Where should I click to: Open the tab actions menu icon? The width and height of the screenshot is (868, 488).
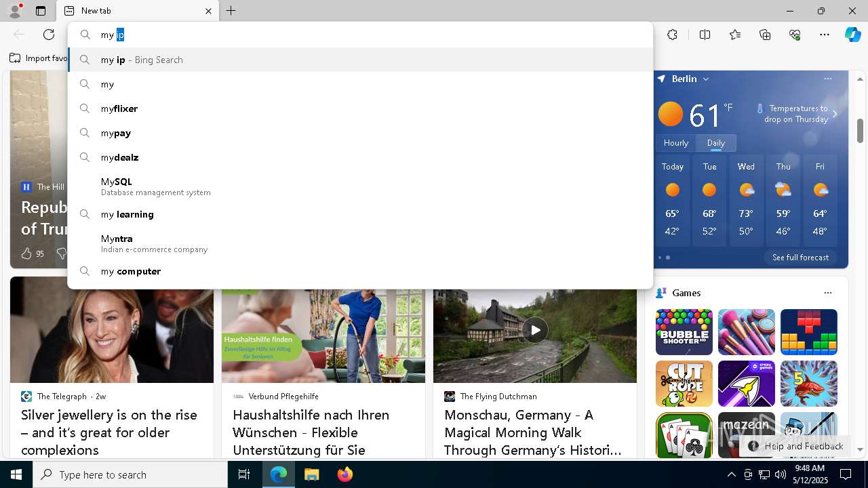tap(41, 11)
